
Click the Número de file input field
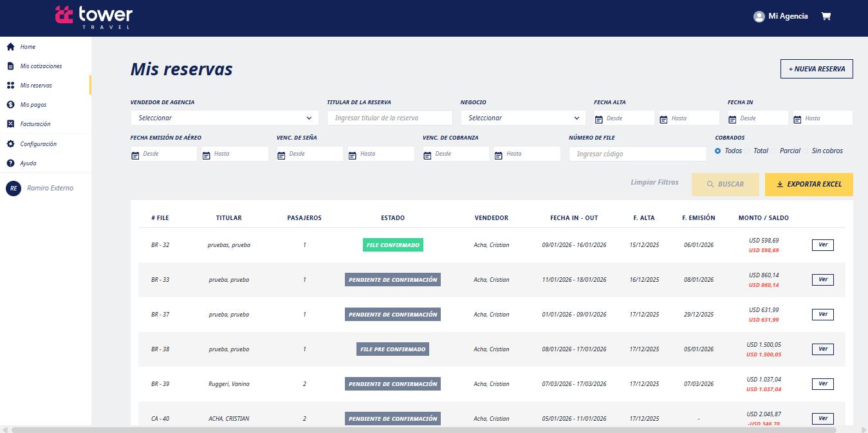[x=637, y=154]
